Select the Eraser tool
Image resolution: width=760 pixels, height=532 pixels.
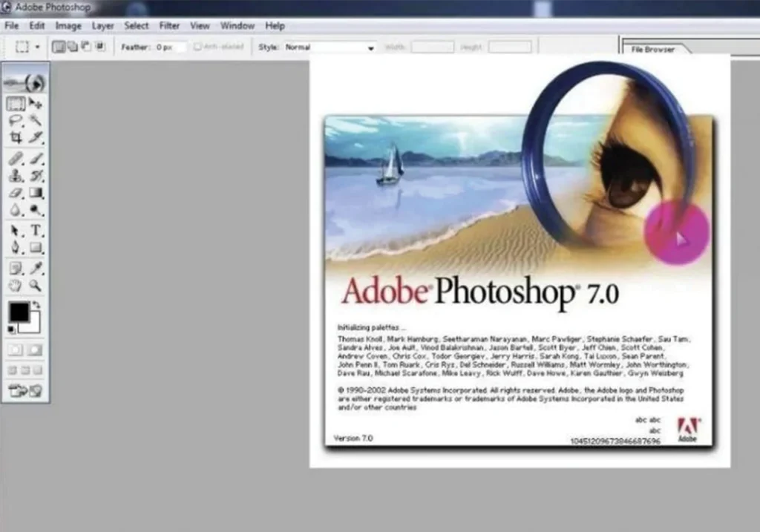point(16,193)
